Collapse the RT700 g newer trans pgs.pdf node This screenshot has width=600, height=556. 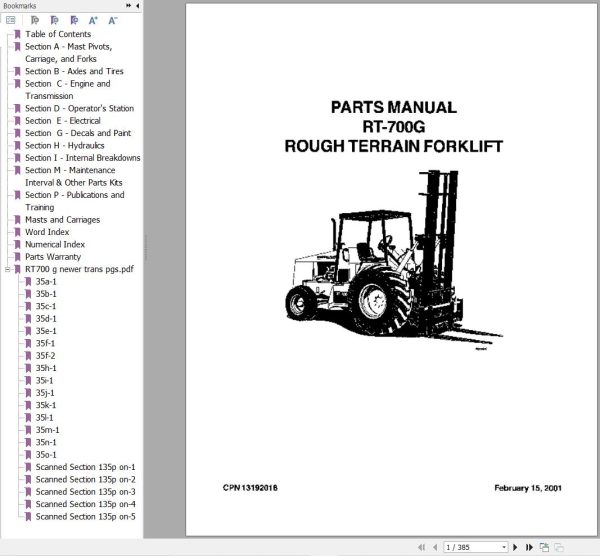pyautogui.click(x=7, y=269)
